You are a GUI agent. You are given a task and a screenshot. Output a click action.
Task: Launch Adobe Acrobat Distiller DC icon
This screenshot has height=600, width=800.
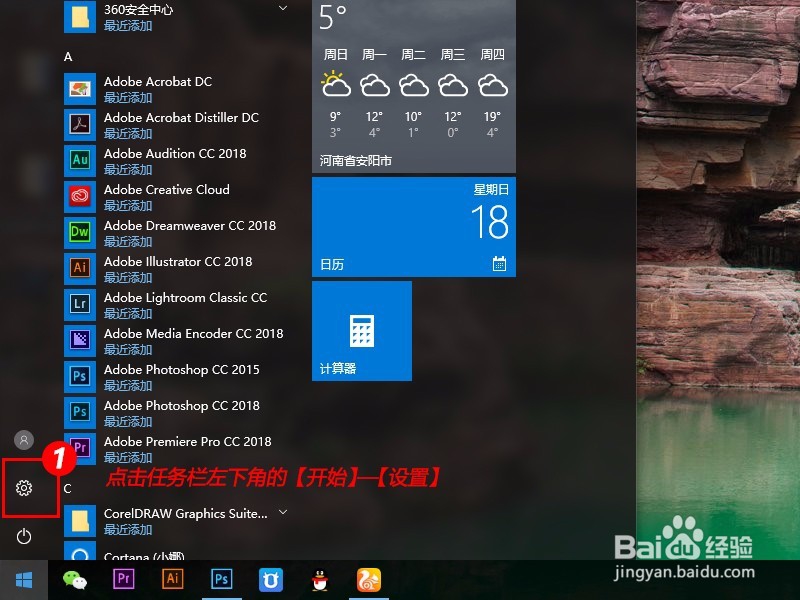pos(80,124)
